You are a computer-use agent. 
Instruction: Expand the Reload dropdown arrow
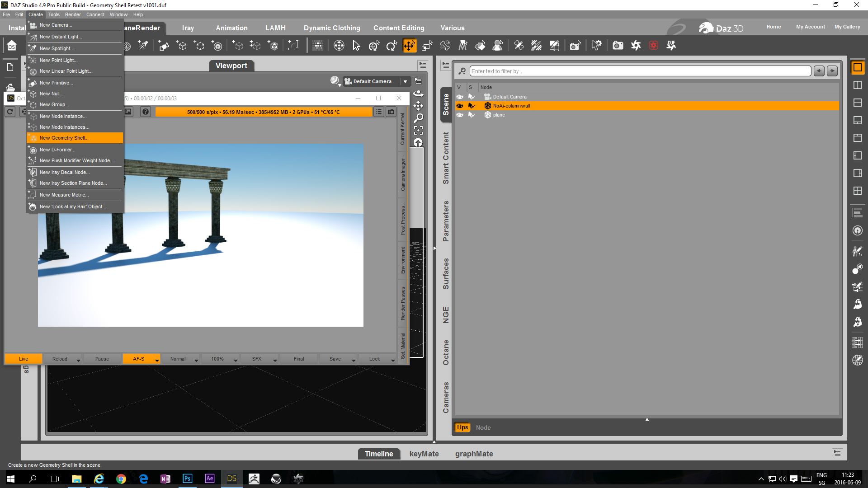78,360
